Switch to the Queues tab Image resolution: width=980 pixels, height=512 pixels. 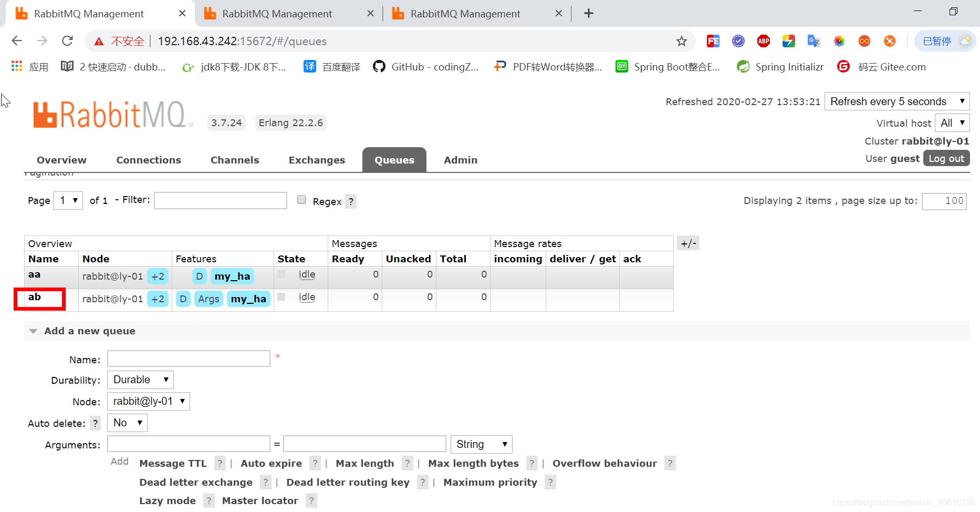point(394,160)
